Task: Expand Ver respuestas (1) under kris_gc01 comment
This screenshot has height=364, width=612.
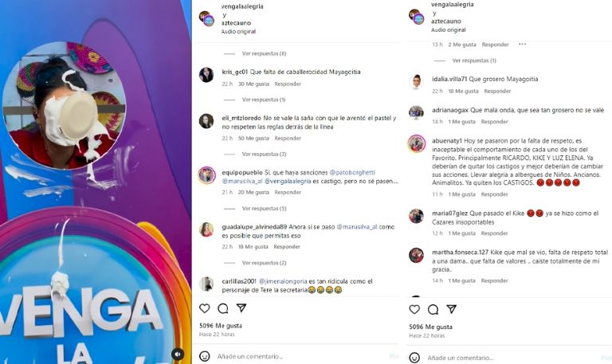Action: pyautogui.click(x=264, y=100)
